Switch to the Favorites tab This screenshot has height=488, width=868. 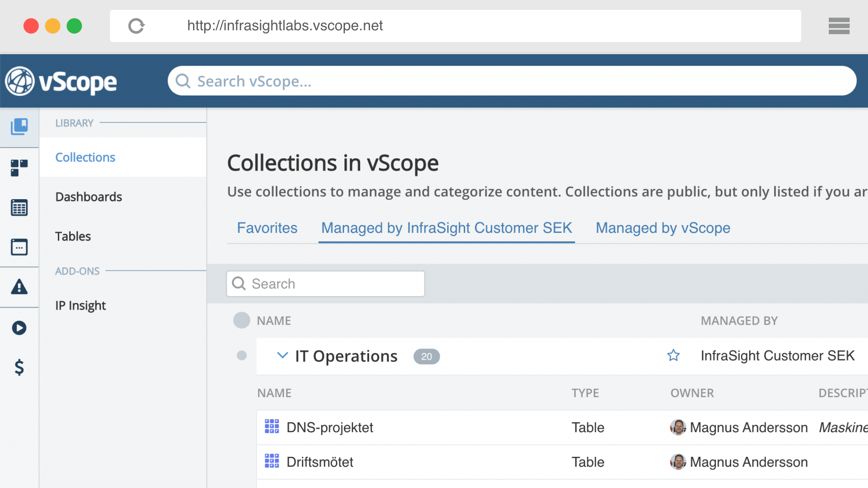(267, 228)
